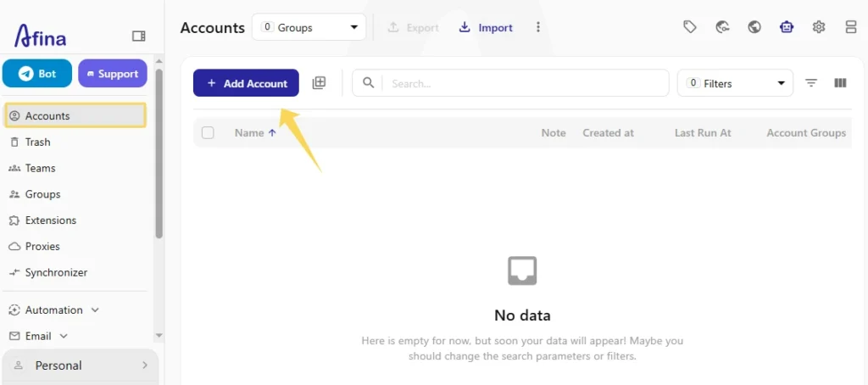Click the Note column header
Image resolution: width=868 pixels, height=385 pixels.
(554, 133)
